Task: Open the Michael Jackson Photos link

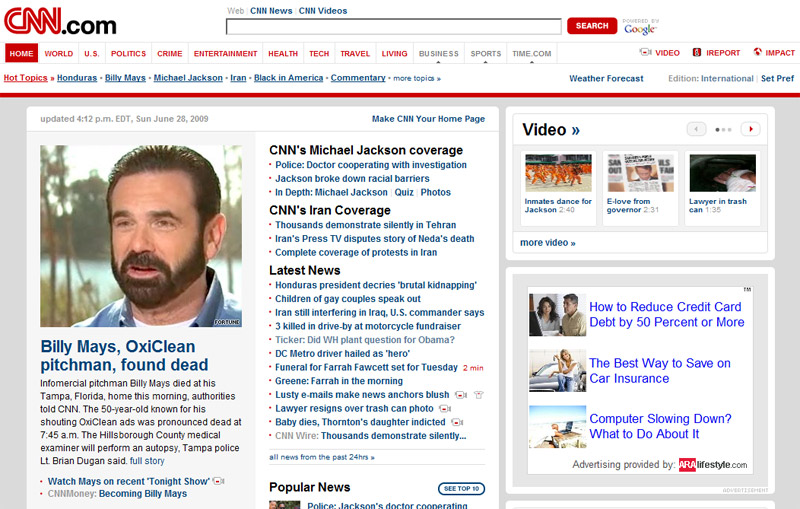Action: (436, 192)
